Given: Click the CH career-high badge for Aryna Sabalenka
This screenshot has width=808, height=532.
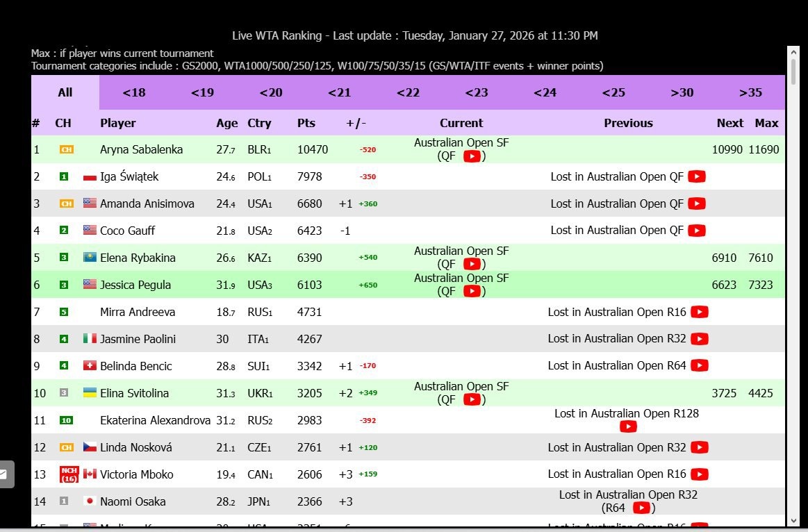Looking at the screenshot, I should 67,149.
